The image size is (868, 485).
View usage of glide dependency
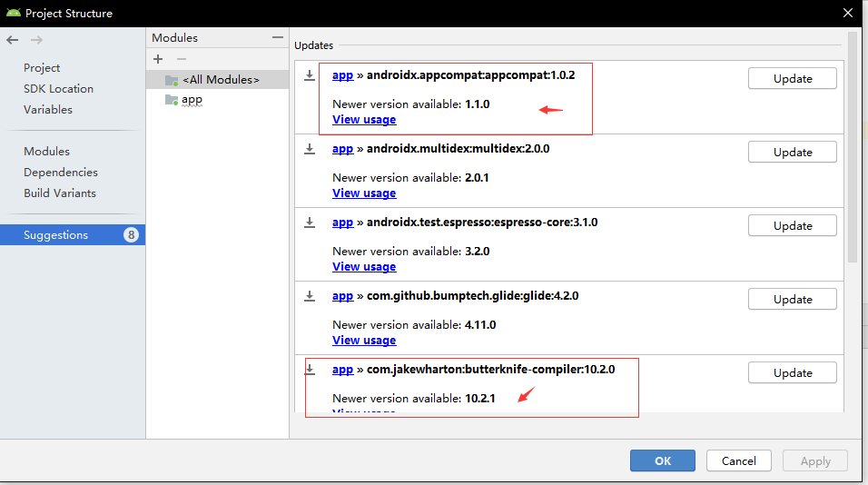click(364, 341)
